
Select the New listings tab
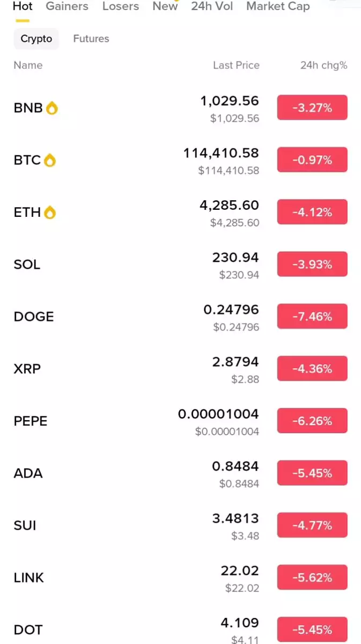pos(165,6)
